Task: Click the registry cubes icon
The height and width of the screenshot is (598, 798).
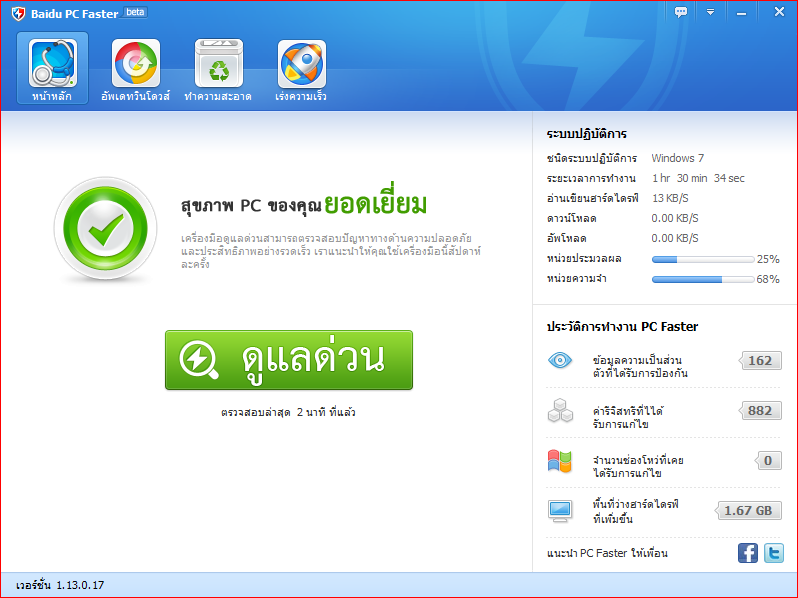Action: (560, 410)
